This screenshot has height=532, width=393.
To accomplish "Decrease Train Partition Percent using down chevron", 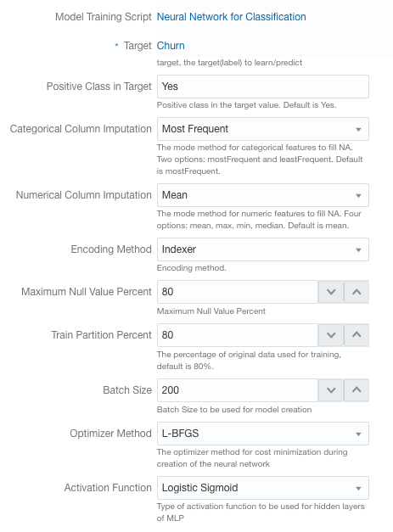I will coord(331,335).
